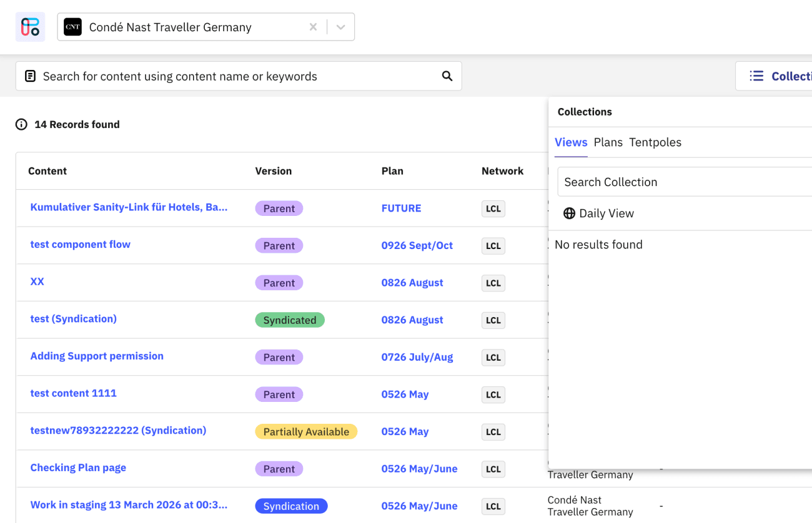Open 0526 May plan in testnew78932222222 row
This screenshot has height=523, width=812.
coord(405,432)
